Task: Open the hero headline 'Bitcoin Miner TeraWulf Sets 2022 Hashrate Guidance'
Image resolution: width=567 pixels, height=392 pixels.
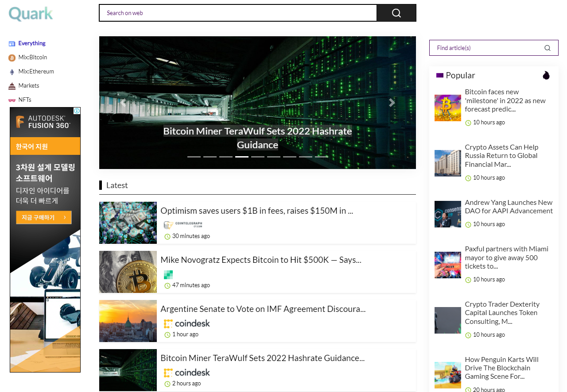Action: coord(257,138)
